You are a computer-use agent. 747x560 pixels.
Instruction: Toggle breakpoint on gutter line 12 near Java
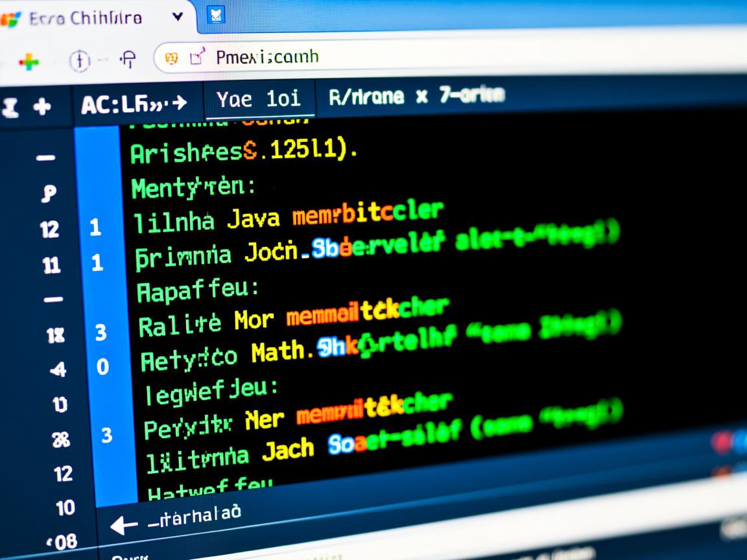[x=49, y=229]
